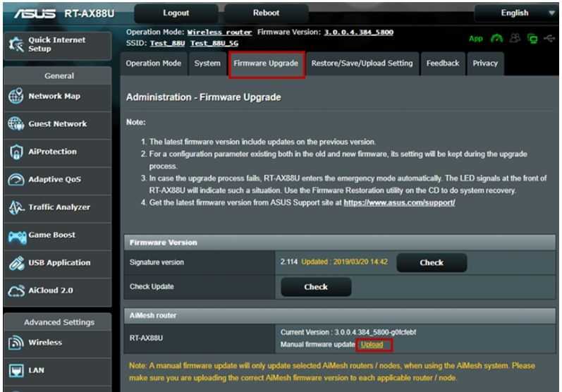562x392 pixels.
Task: Open the Traffic Analyzer menu item
Action: pyautogui.click(x=57, y=207)
